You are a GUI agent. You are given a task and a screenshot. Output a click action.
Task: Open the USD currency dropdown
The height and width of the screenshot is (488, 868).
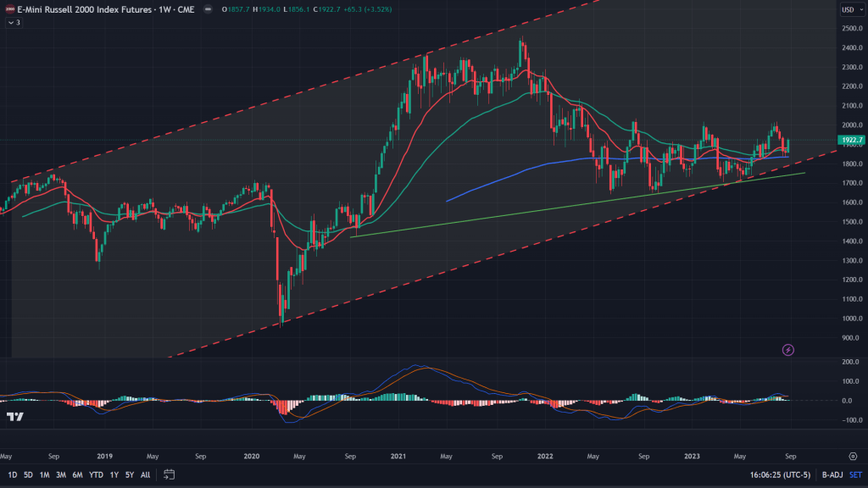pyautogui.click(x=849, y=9)
